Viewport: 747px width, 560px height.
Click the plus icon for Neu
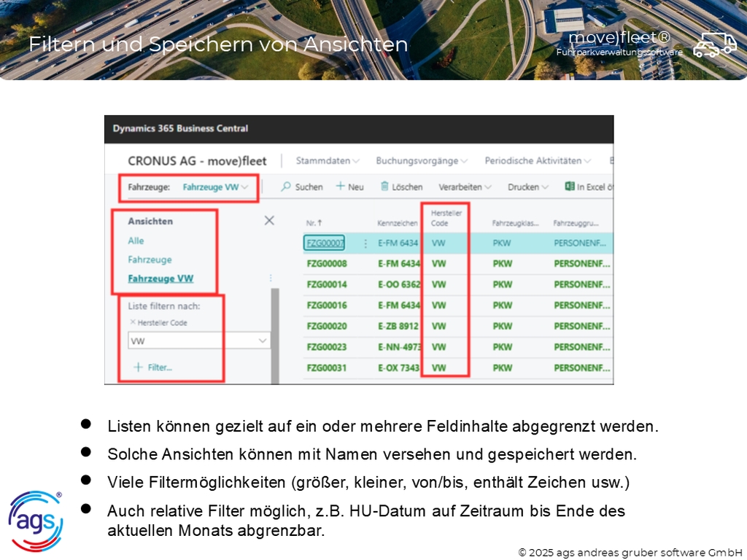340,186
